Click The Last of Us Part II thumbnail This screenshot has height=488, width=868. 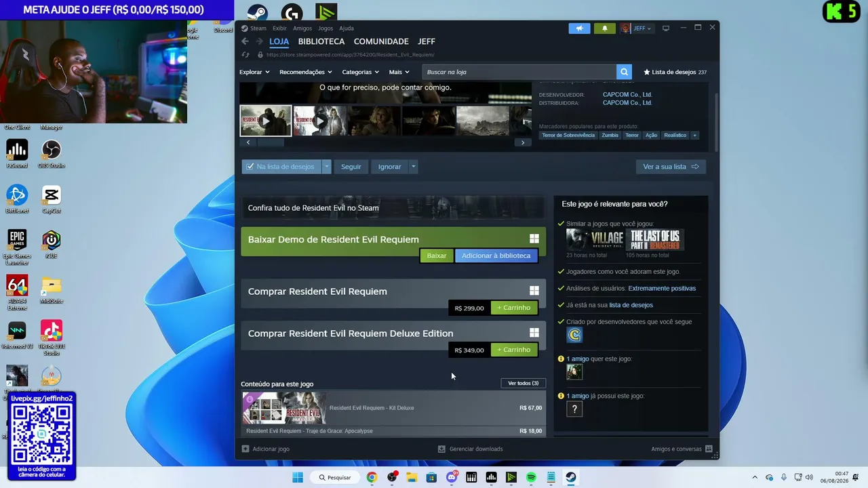(x=654, y=240)
